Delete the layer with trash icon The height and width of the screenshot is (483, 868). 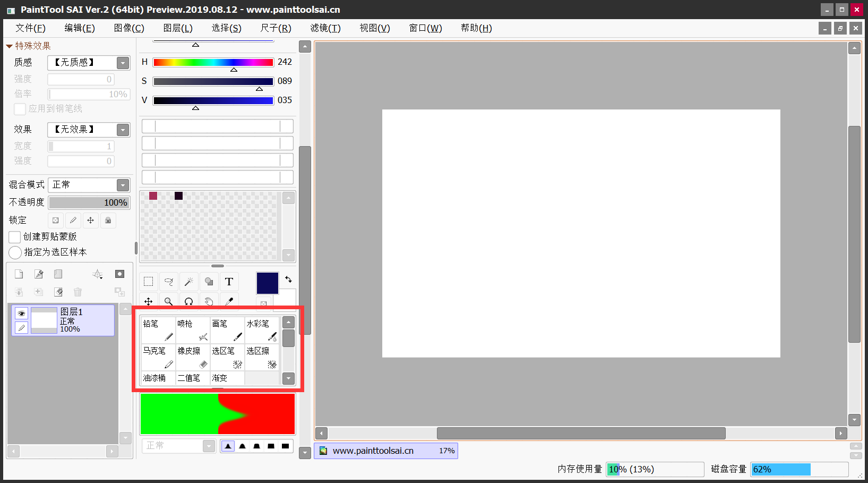[x=78, y=292]
